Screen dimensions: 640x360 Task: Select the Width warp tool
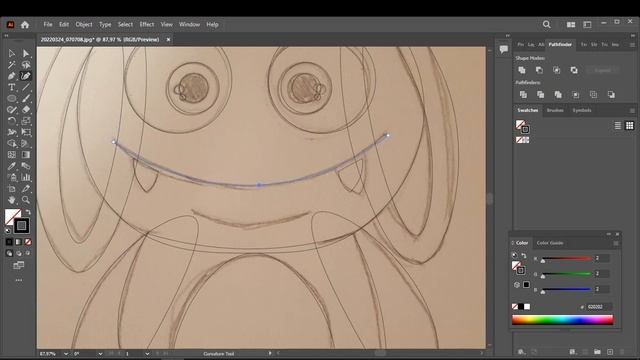click(x=11, y=132)
